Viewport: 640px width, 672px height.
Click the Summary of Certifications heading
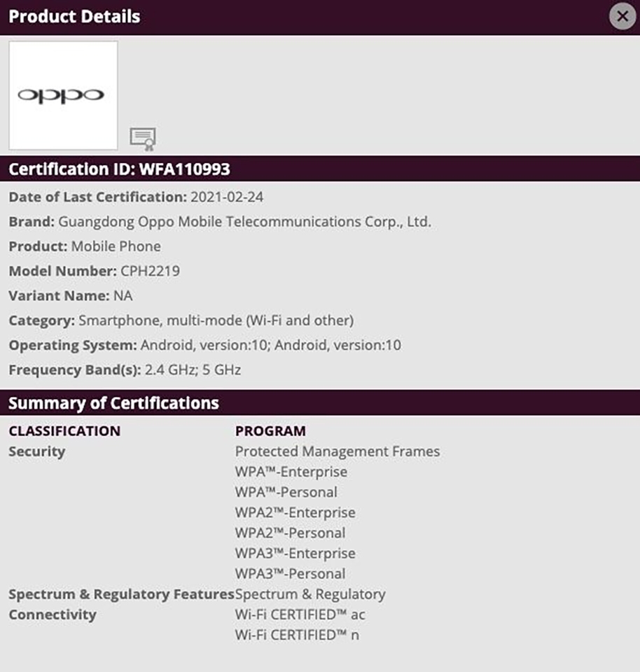click(113, 403)
